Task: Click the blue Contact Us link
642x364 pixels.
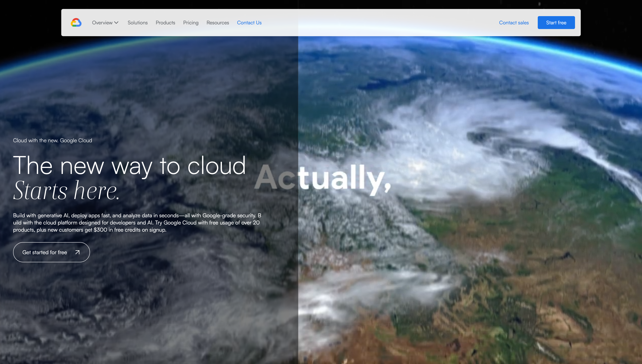Action: pyautogui.click(x=249, y=23)
